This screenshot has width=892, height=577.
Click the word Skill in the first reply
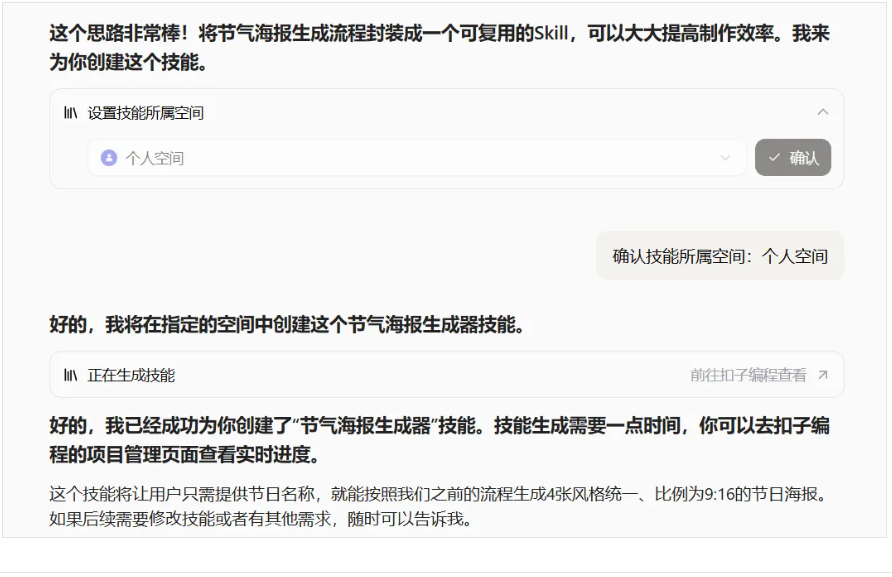click(549, 33)
